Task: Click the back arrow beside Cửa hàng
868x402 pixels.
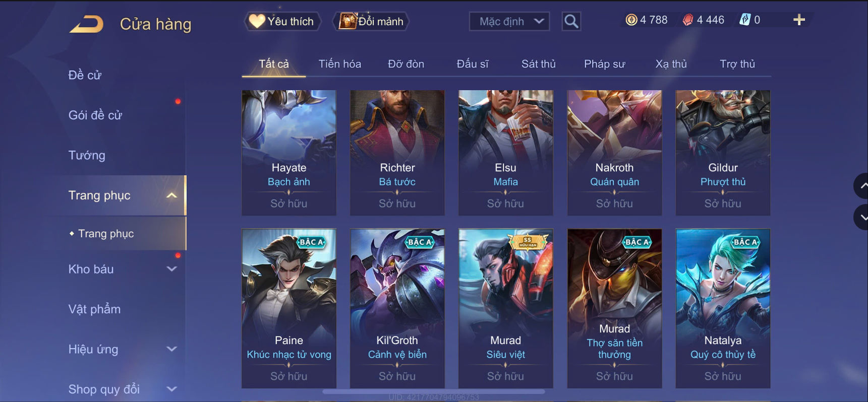Action: click(86, 24)
